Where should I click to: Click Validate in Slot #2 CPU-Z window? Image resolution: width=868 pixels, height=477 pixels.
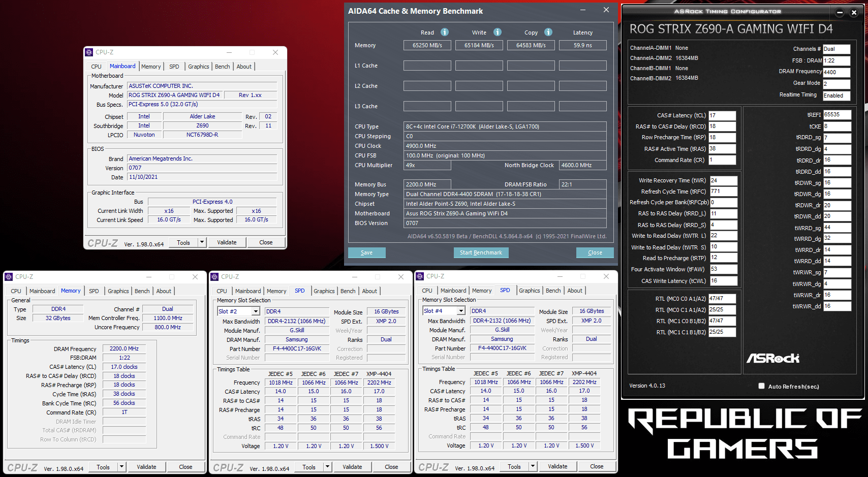[352, 467]
